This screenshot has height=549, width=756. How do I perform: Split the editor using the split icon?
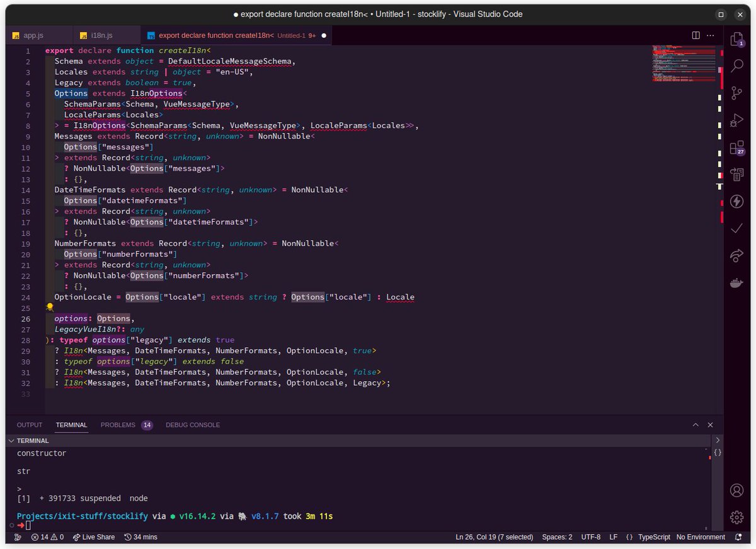point(695,36)
